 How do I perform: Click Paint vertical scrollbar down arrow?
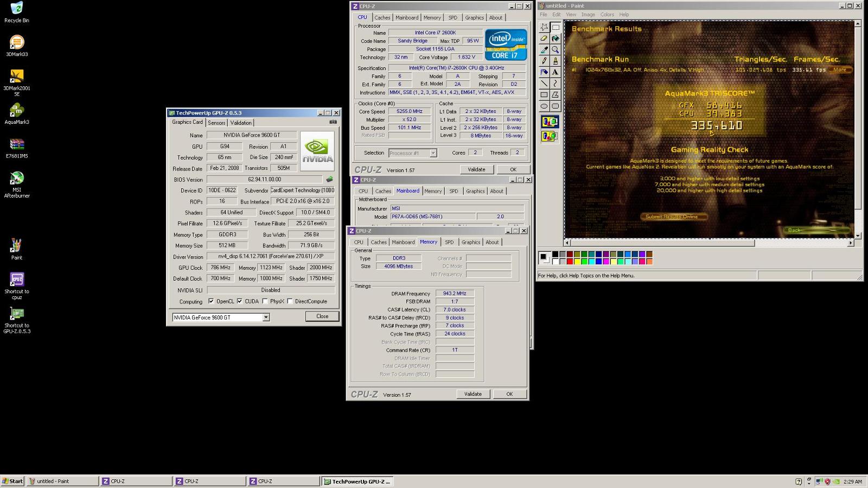point(858,236)
